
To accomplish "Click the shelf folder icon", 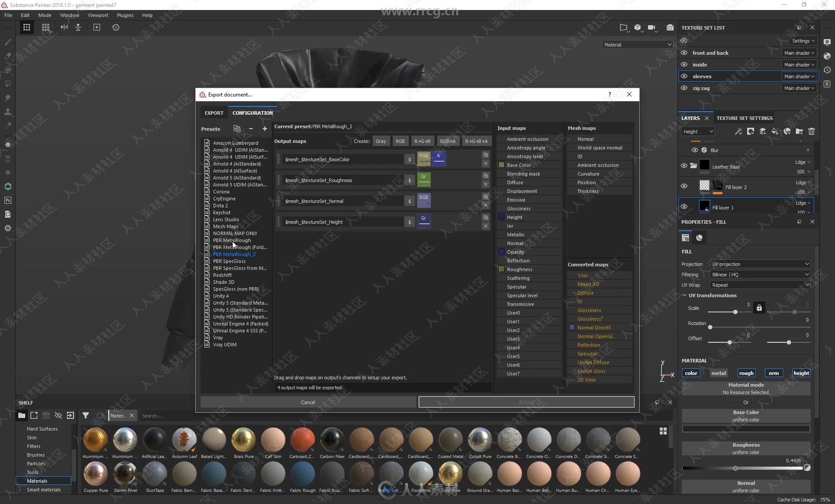I will pyautogui.click(x=21, y=415).
